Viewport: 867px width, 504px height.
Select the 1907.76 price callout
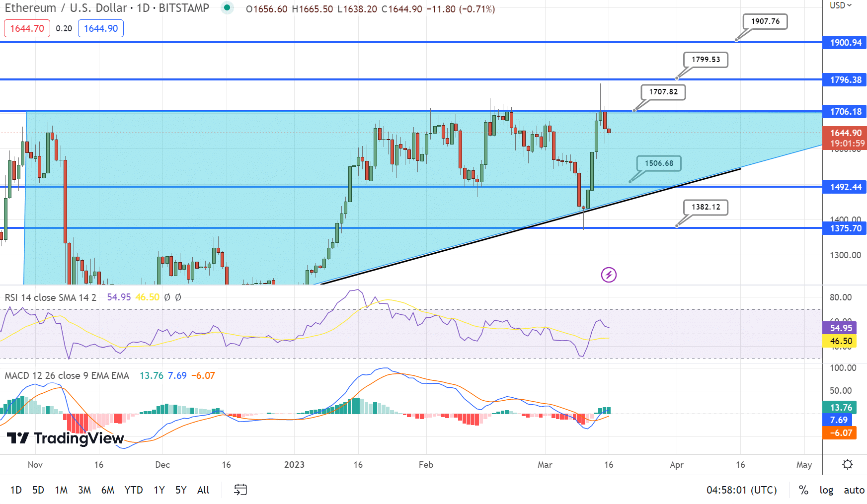[x=765, y=21]
